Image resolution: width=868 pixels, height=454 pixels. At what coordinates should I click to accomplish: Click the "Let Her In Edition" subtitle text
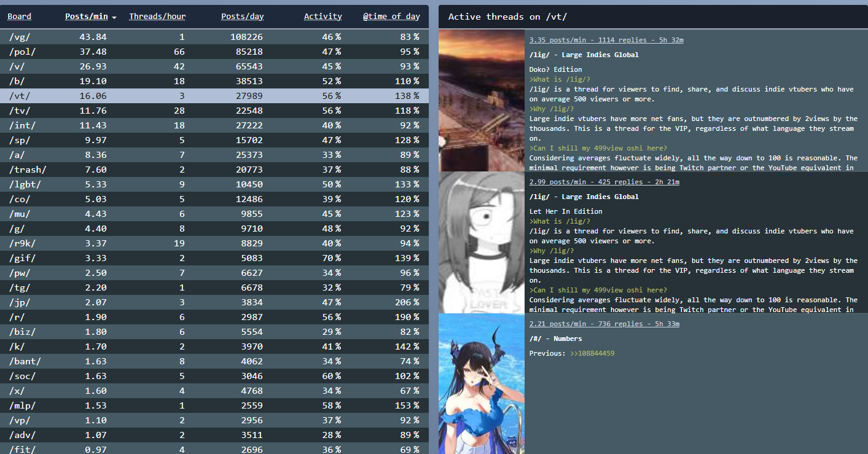[x=566, y=211]
